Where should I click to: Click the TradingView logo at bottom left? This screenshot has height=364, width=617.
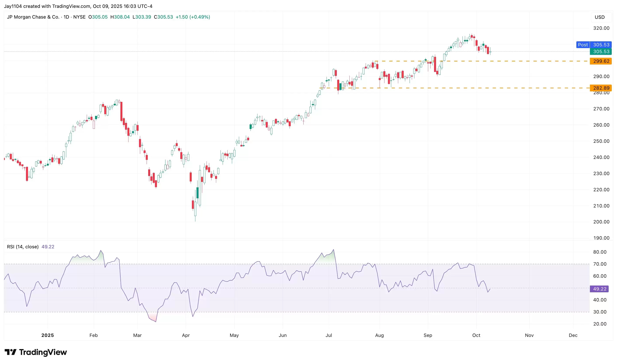click(x=36, y=352)
